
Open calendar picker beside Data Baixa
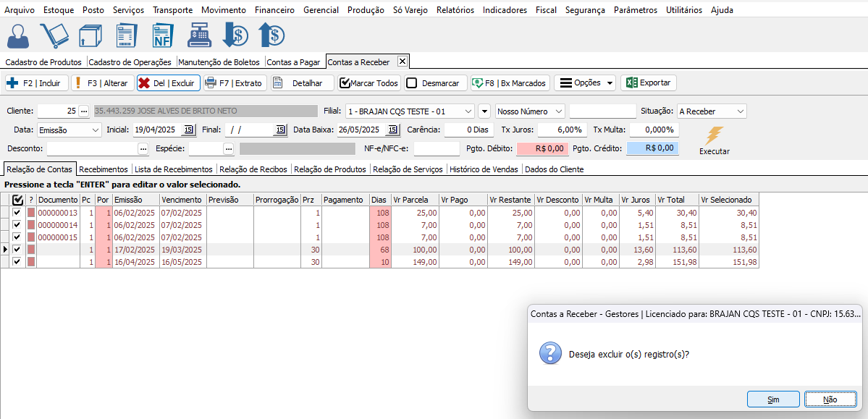coord(392,130)
